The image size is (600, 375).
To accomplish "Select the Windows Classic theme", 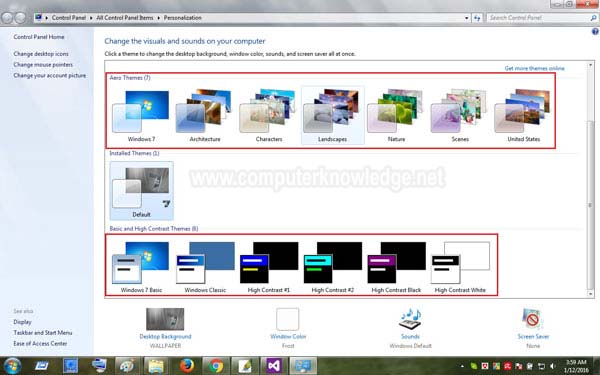I will click(205, 267).
